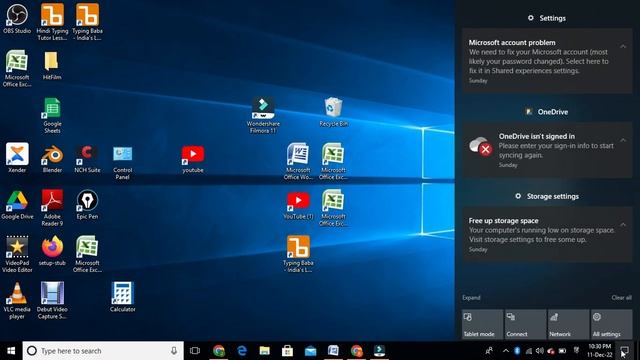Click the Storage settings group header
640x360 pixels.
pyautogui.click(x=547, y=196)
